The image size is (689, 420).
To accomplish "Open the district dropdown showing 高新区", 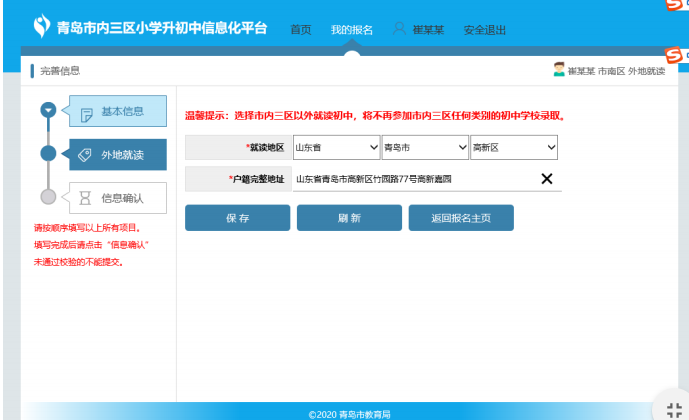I will [x=513, y=147].
